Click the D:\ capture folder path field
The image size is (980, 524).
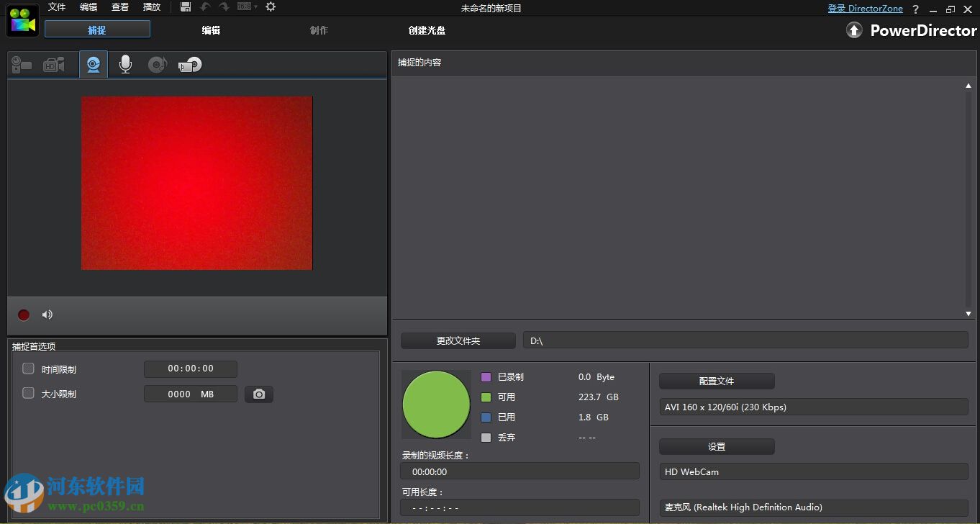click(745, 340)
